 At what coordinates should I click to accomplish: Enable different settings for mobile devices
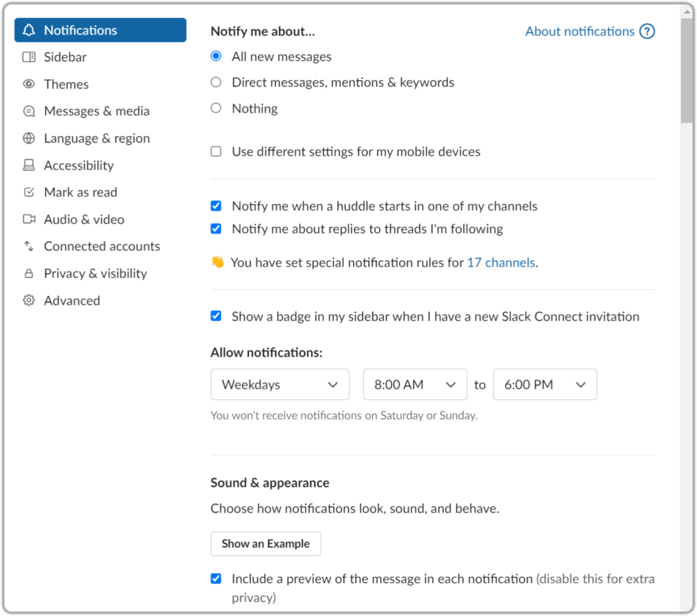coord(216,151)
